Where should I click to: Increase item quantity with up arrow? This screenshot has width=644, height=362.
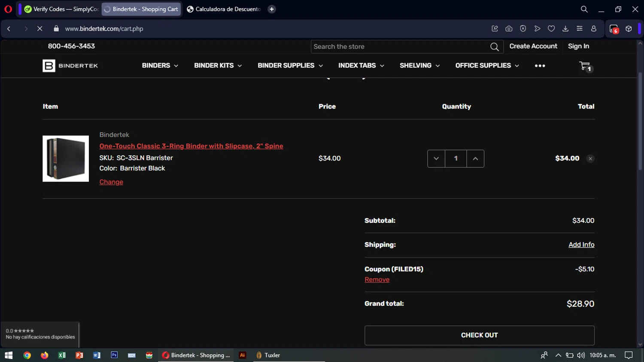475,158
